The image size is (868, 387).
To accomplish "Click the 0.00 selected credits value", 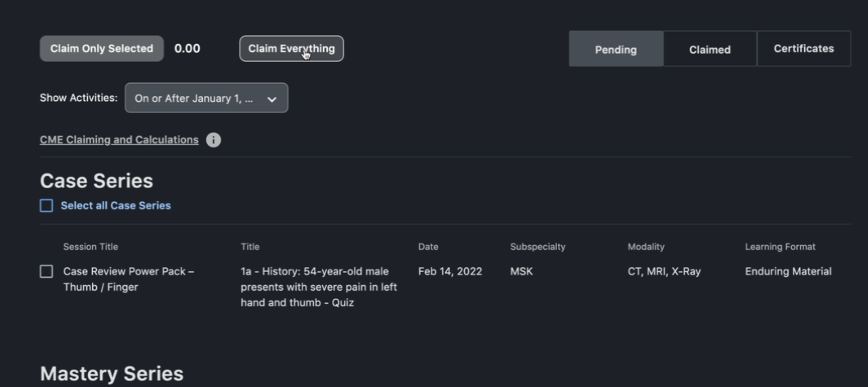I will pyautogui.click(x=187, y=49).
